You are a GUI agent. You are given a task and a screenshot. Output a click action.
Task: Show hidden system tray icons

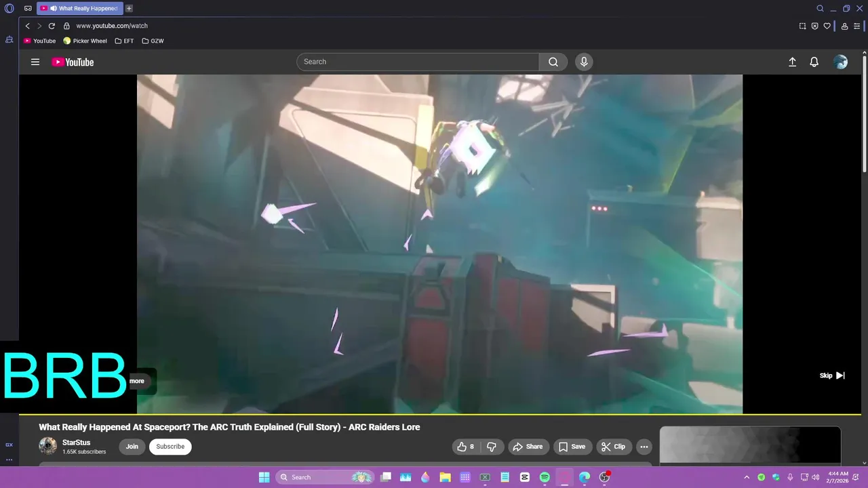747,477
